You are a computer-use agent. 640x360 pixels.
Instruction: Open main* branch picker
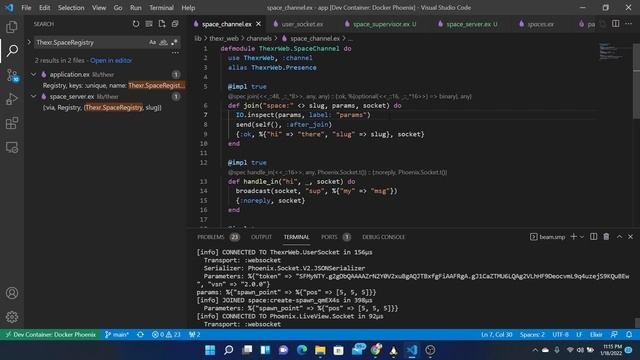click(x=117, y=335)
